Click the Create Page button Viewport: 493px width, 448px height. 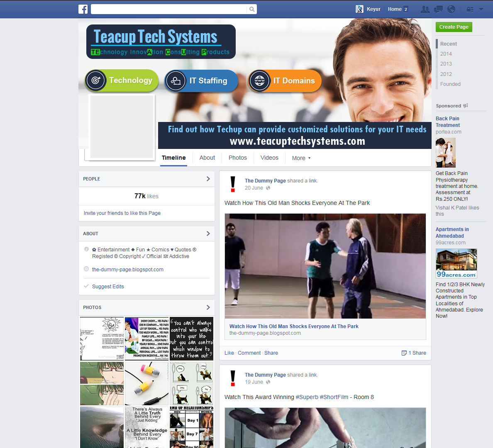[454, 27]
